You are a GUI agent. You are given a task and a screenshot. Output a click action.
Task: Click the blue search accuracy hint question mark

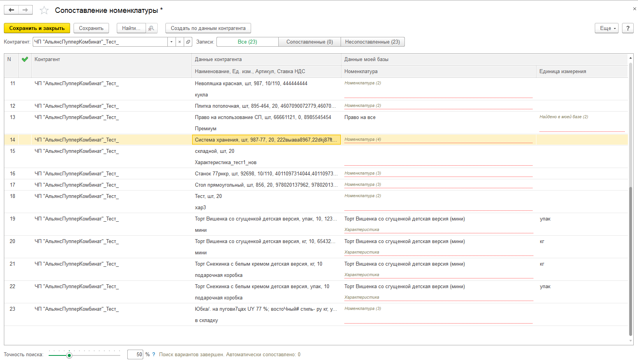(x=154, y=355)
